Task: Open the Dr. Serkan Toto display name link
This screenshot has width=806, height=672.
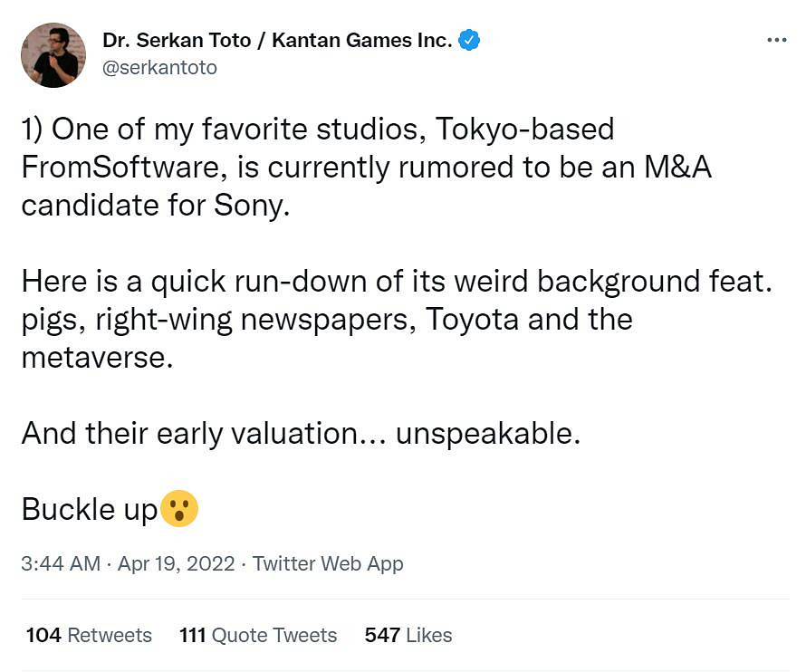Action: pyautogui.click(x=277, y=41)
